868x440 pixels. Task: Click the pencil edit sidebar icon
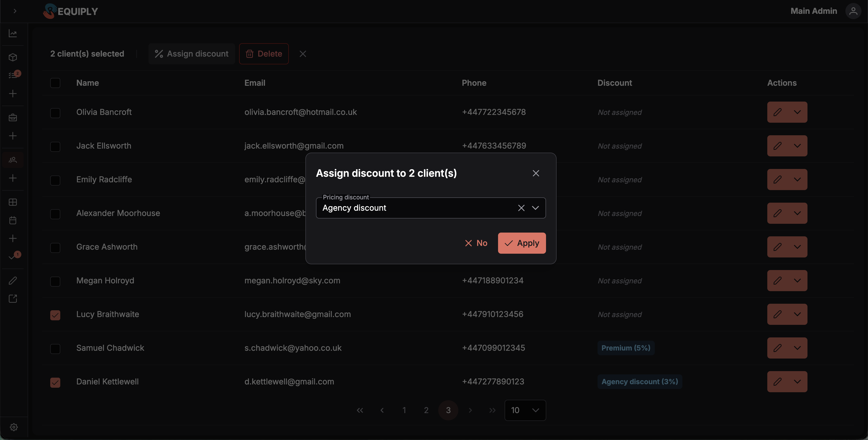point(13,281)
